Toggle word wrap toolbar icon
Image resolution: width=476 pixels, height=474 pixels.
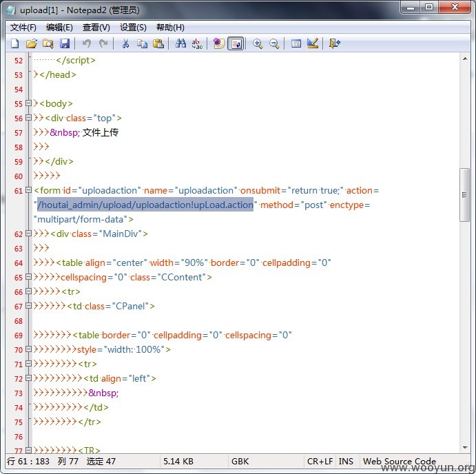(x=236, y=43)
